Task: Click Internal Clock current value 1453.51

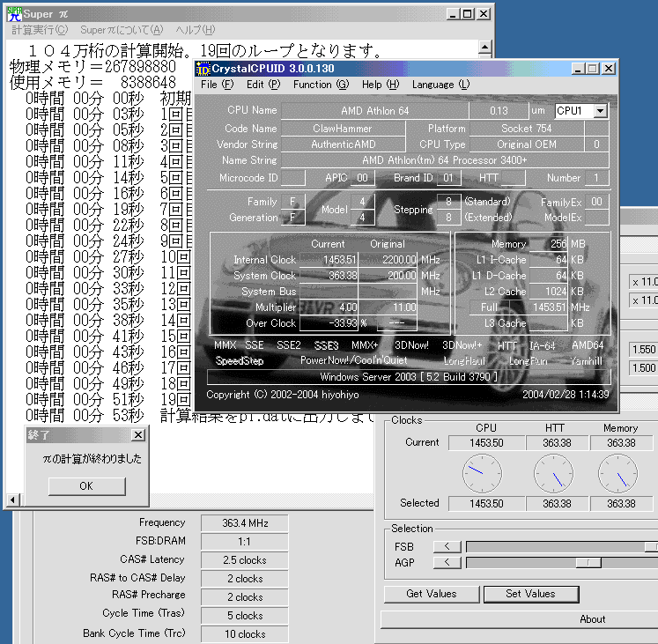Action: tap(329, 260)
